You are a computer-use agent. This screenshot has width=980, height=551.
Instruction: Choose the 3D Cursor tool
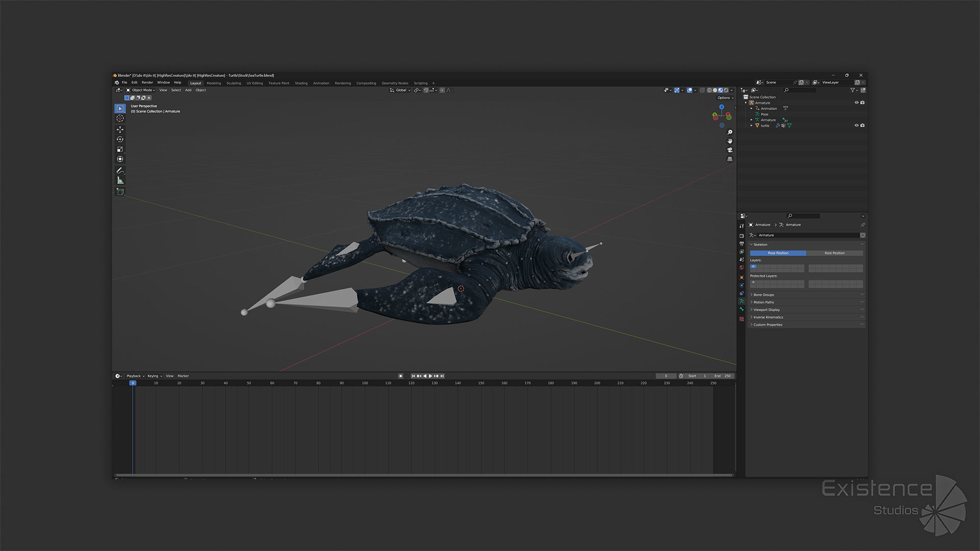coord(120,118)
